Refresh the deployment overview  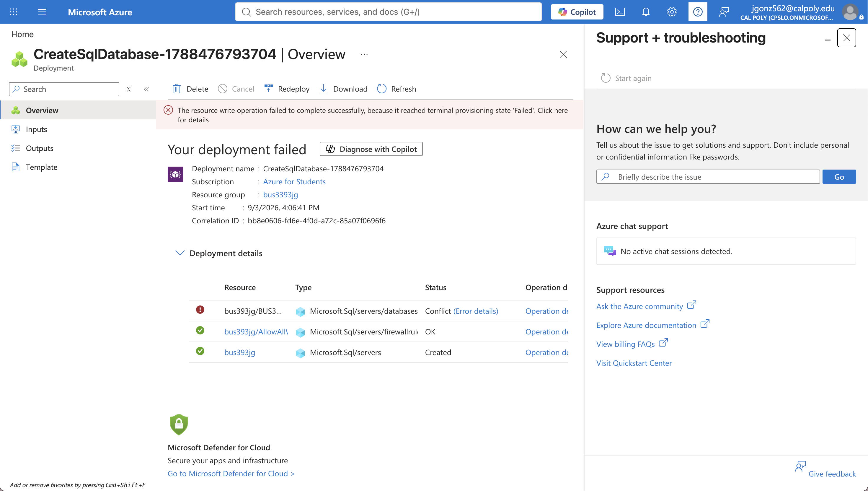tap(397, 89)
